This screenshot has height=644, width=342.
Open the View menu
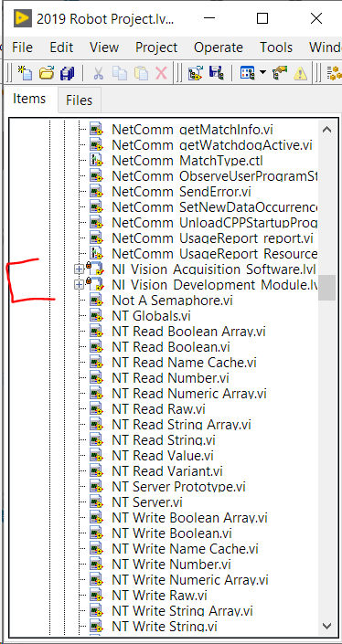(104, 48)
